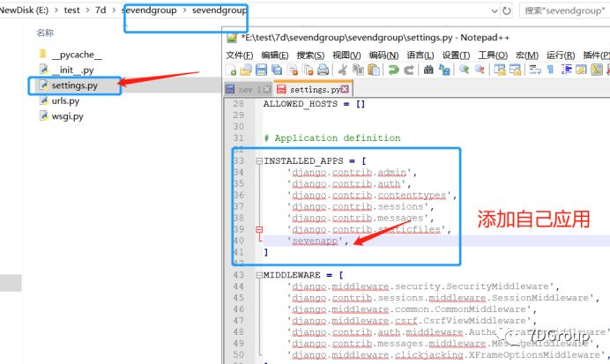Toggle the Show all characters pilcrow icon
Image resolution: width=610 pixels, height=364 pixels.
point(550,70)
